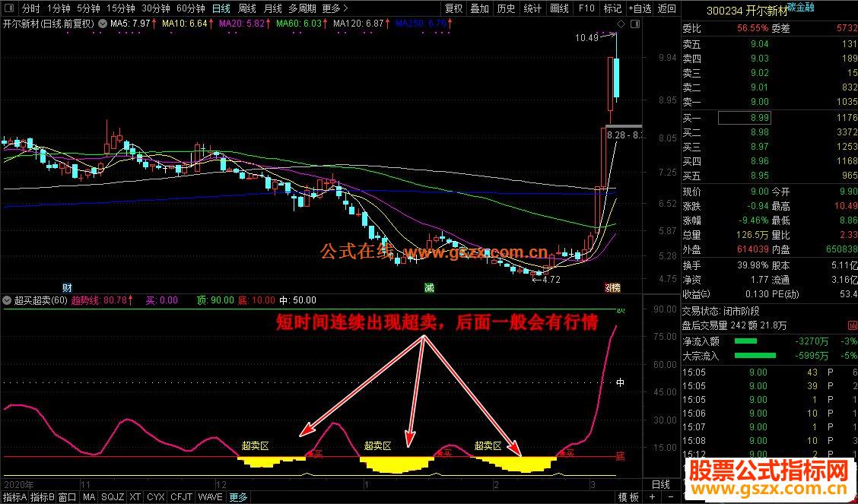
Task: Click 净流入额 green bar
Action: coord(745,341)
